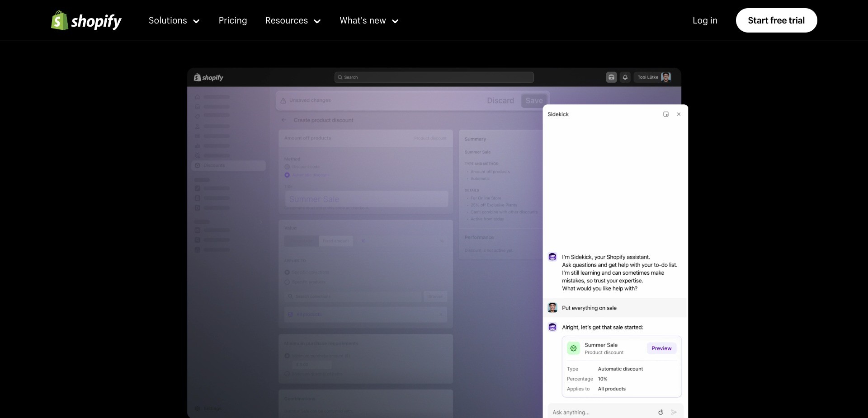
Task: Click the What would you like help with? line
Action: 599,288
